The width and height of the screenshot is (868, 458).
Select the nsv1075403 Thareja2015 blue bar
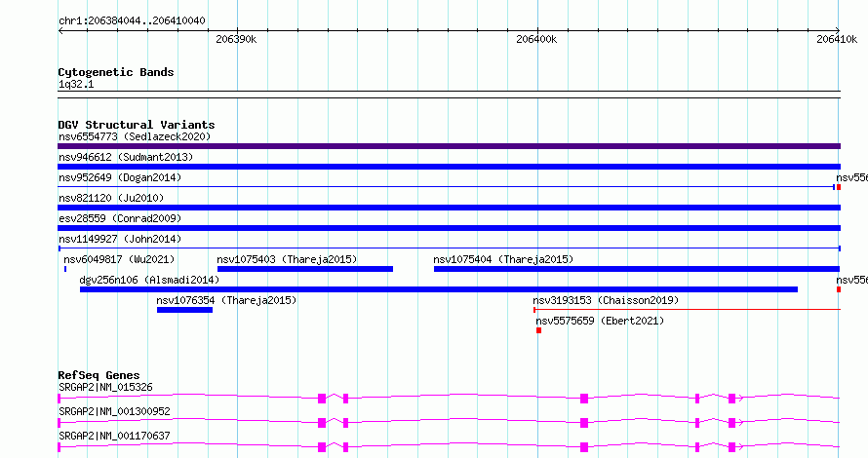click(305, 269)
